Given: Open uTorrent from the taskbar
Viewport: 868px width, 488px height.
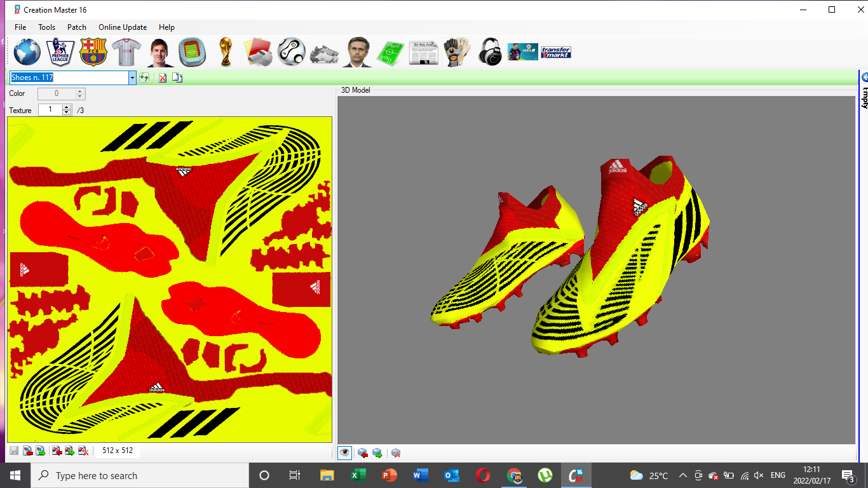Looking at the screenshot, I should (x=545, y=475).
